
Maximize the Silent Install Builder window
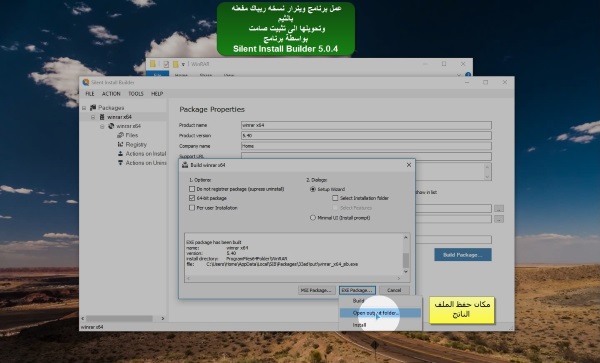point(485,82)
